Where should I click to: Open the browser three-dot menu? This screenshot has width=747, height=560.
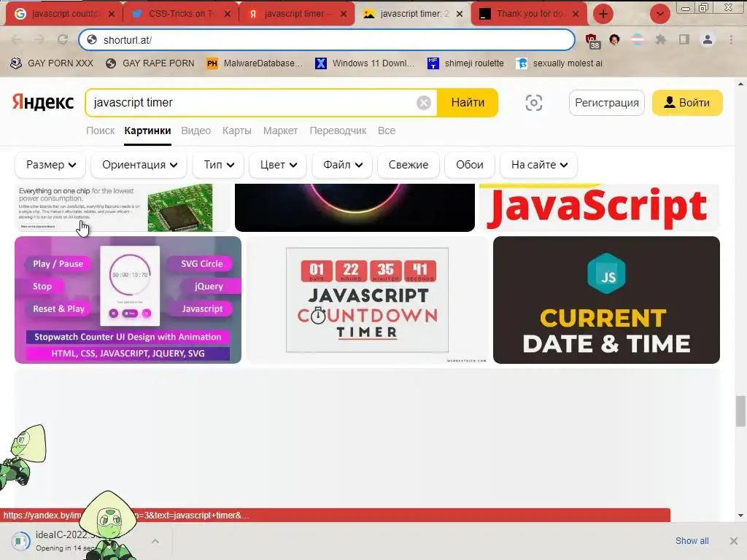pos(731,40)
